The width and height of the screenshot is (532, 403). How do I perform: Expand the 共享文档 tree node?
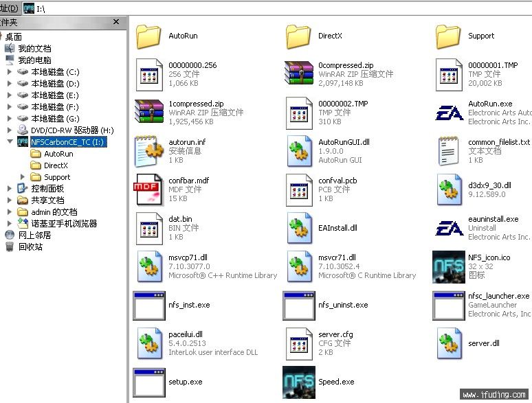[10, 200]
